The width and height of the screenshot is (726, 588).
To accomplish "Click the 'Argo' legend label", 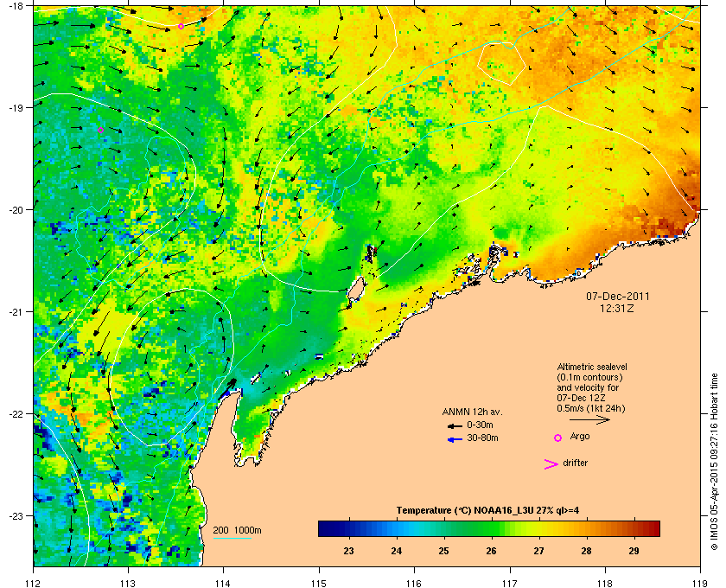I will coord(580,436).
